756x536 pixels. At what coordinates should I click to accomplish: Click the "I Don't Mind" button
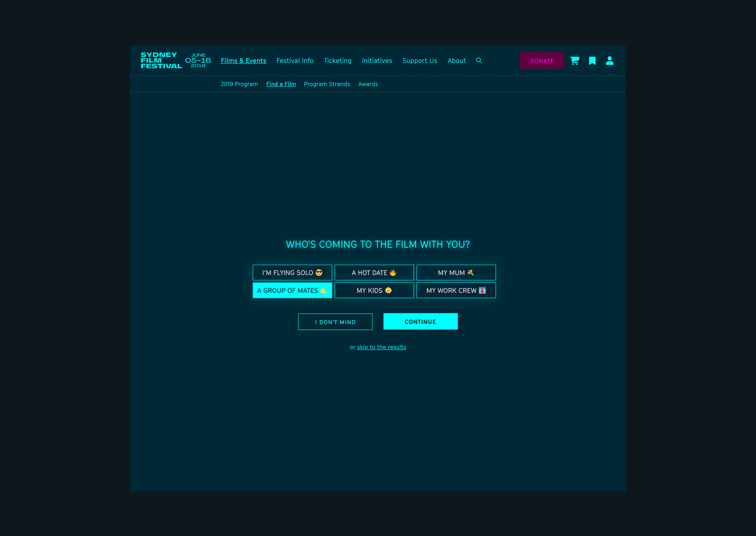335,322
